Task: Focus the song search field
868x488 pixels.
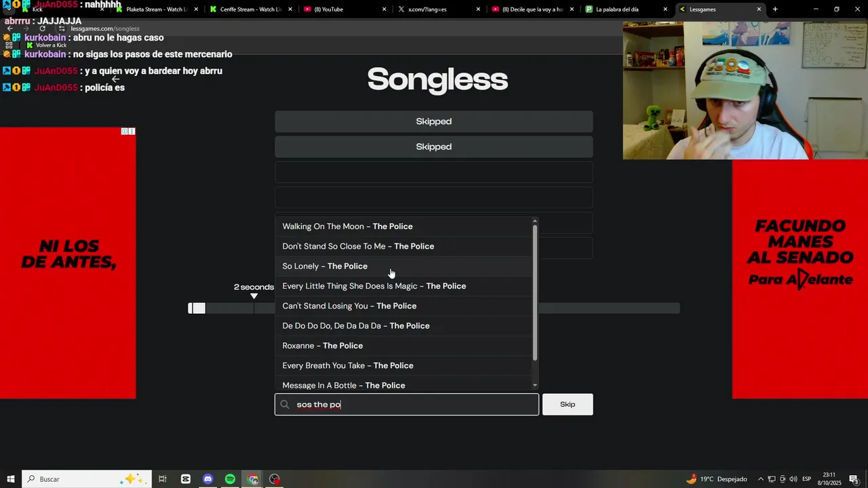Action: coord(407,405)
